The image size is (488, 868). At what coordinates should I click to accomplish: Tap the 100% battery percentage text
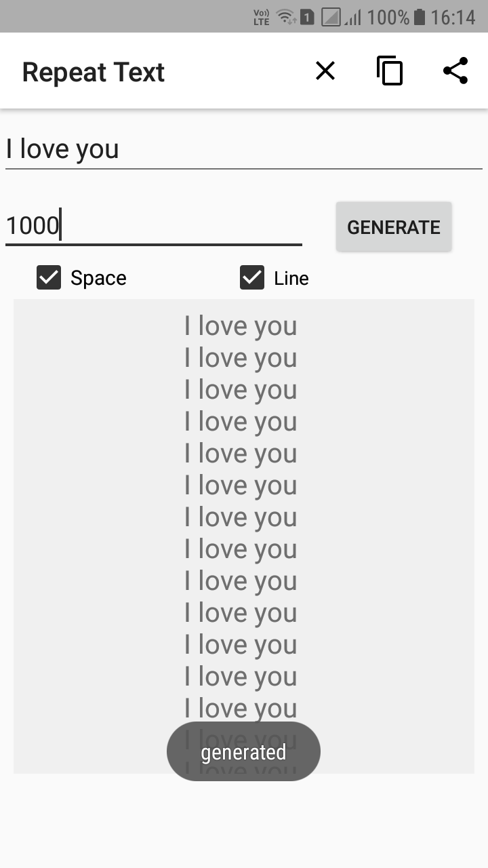point(388,17)
